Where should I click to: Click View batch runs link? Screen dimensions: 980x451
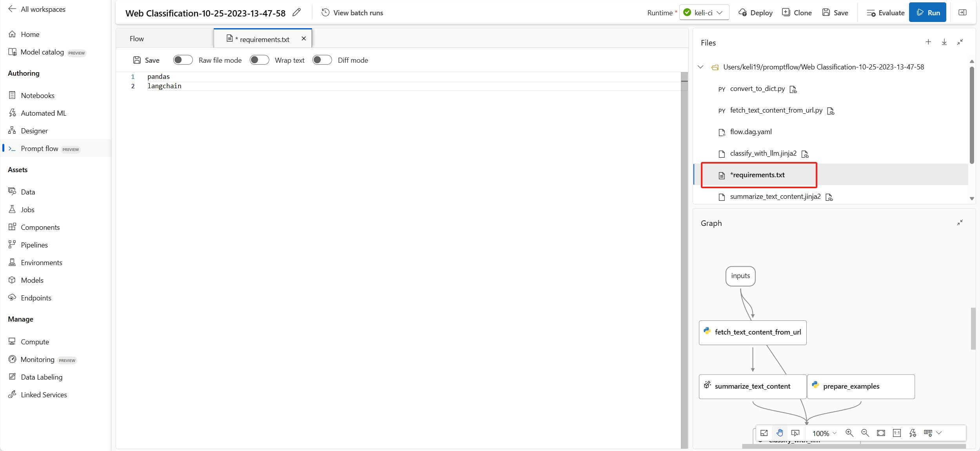352,13
